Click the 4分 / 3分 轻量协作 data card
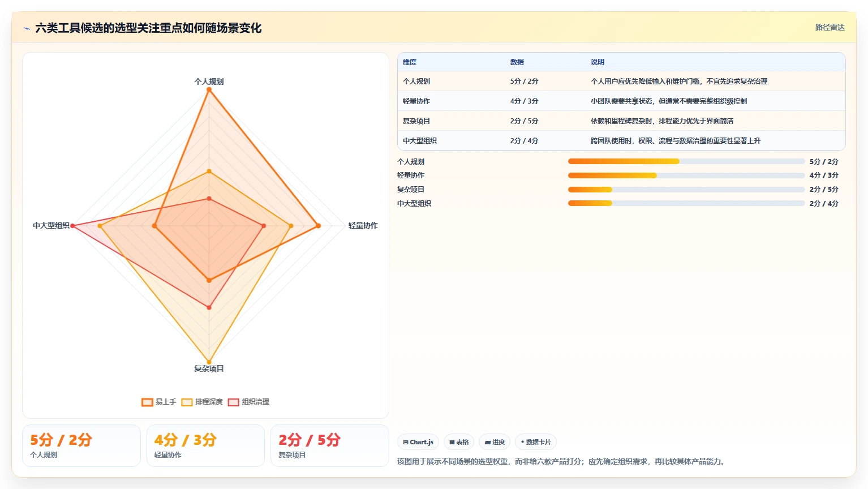This screenshot has width=868, height=489. (x=205, y=446)
